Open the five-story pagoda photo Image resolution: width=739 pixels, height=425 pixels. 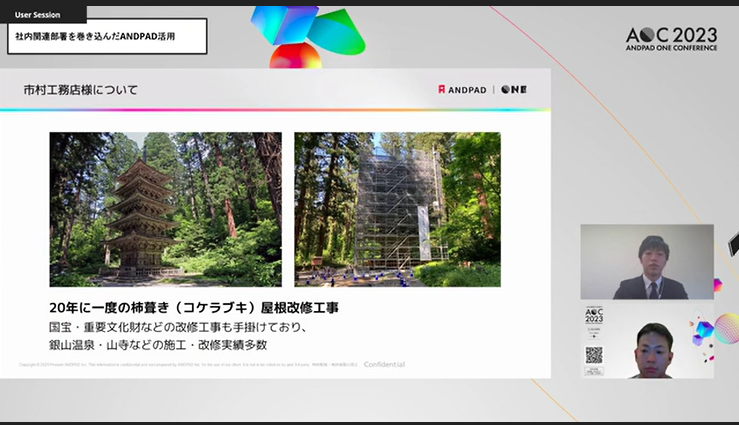pyautogui.click(x=165, y=209)
